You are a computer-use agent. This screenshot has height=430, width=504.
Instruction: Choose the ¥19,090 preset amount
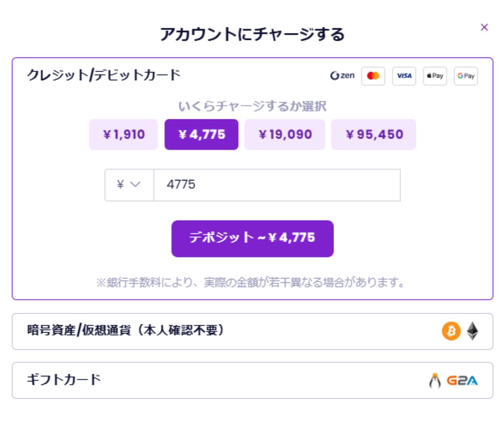tap(285, 134)
